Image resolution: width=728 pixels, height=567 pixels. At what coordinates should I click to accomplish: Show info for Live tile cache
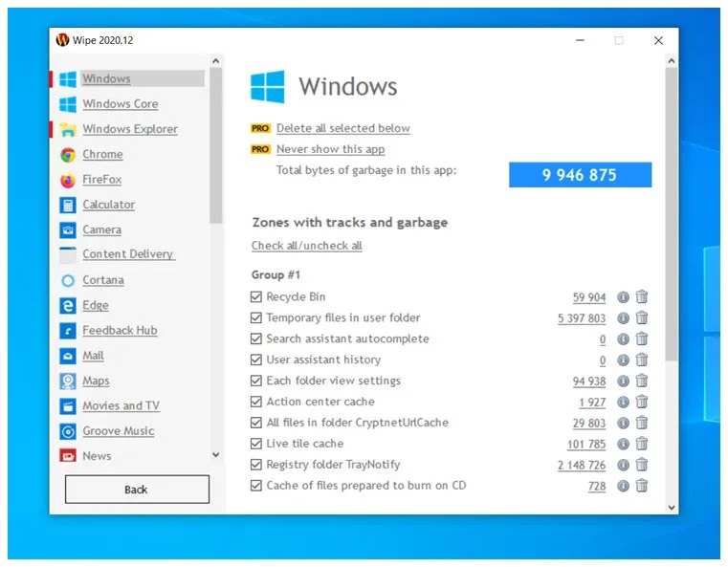[623, 444]
